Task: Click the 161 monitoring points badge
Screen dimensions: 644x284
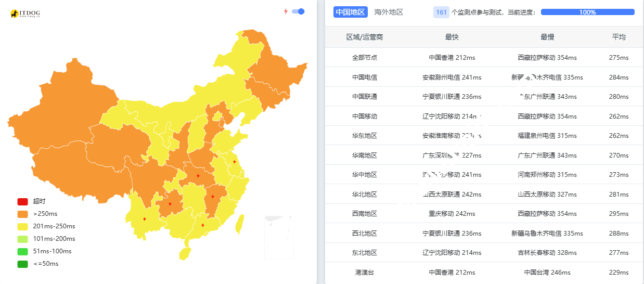Action: coord(441,12)
